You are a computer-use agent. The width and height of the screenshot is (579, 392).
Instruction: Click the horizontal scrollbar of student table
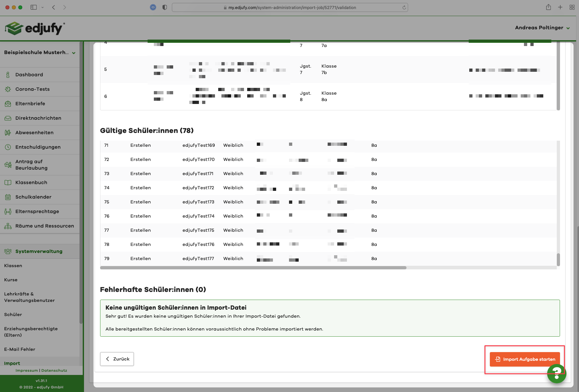tap(253, 268)
